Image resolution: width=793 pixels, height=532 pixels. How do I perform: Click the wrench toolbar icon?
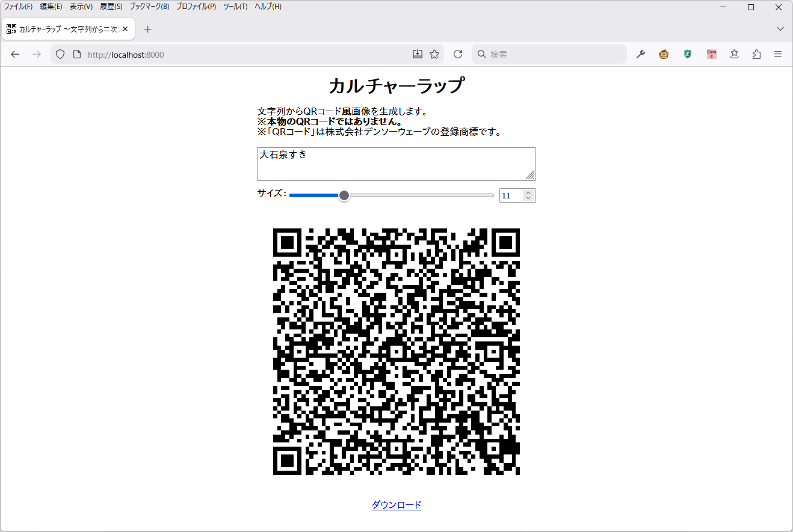[640, 54]
